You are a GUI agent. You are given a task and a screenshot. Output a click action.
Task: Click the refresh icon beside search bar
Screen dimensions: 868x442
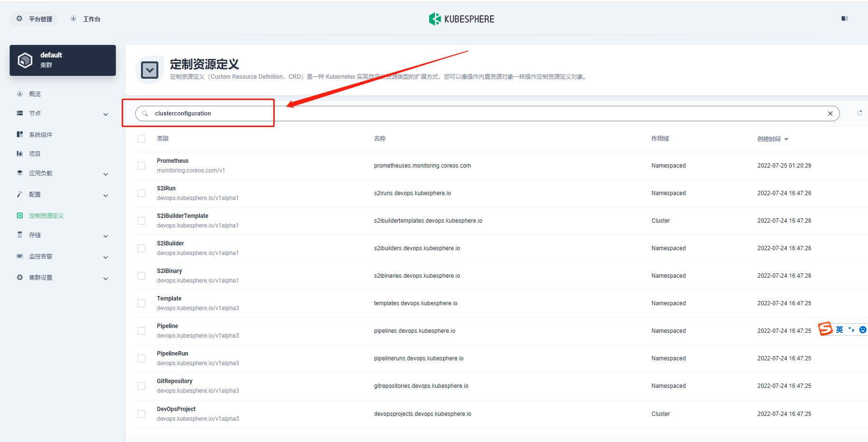[859, 113]
